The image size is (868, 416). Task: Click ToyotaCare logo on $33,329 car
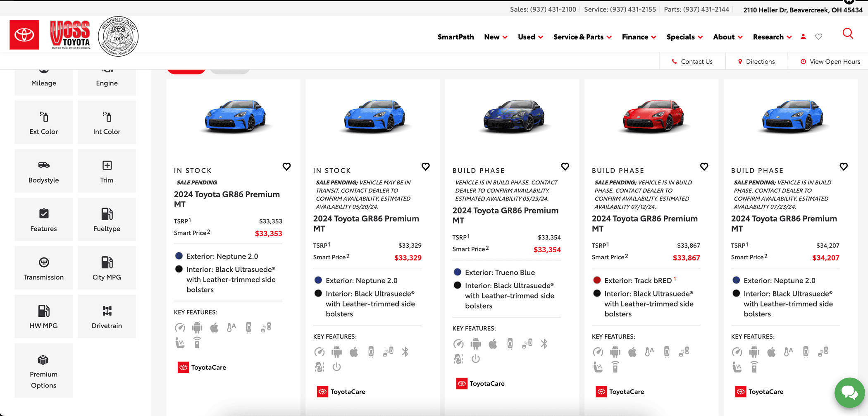click(341, 392)
